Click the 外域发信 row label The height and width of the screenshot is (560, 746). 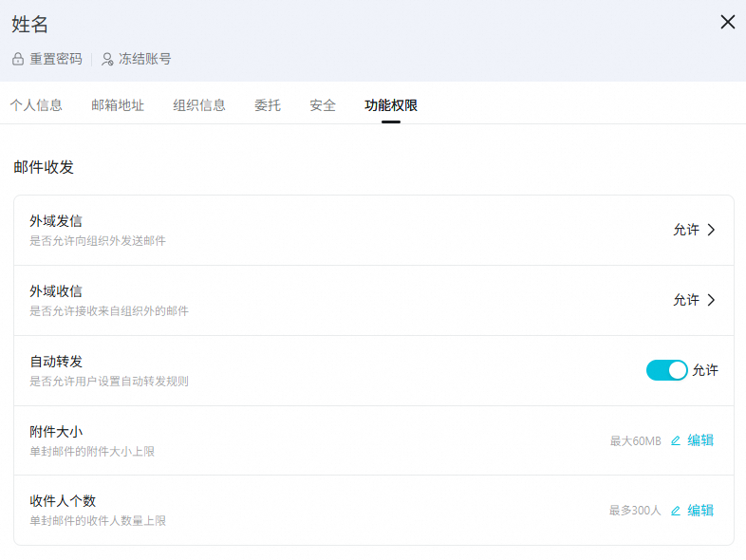(56, 221)
